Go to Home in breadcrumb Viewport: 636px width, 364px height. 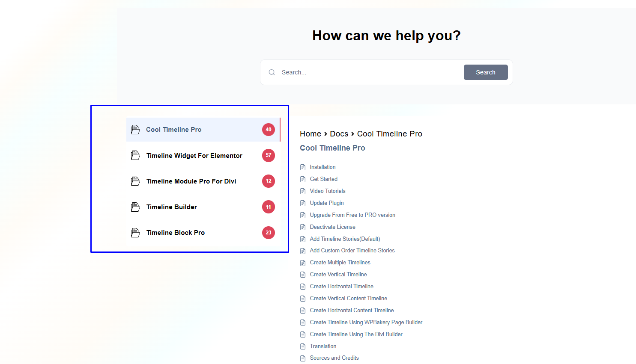[311, 134]
